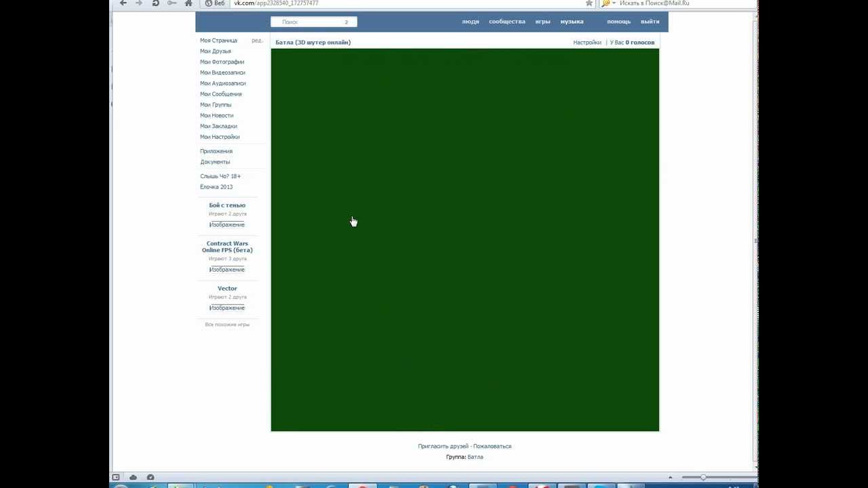
Task: Open 'Мои Фотографии' in sidebar
Action: pyautogui.click(x=222, y=62)
